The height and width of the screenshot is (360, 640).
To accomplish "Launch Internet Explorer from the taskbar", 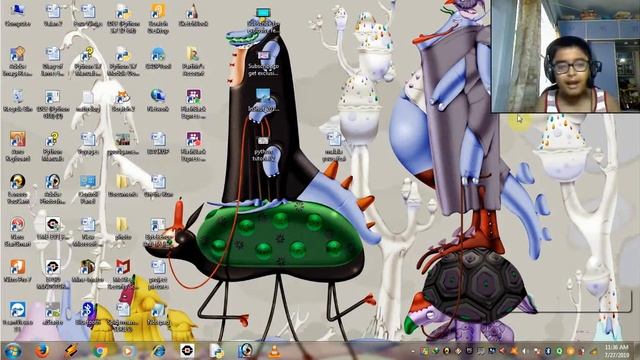I will (158, 351).
